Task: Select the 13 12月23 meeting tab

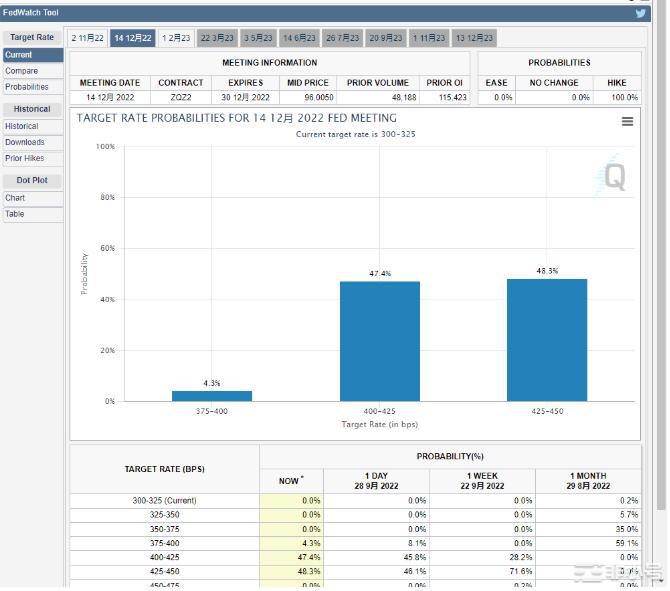Action: pyautogui.click(x=474, y=38)
